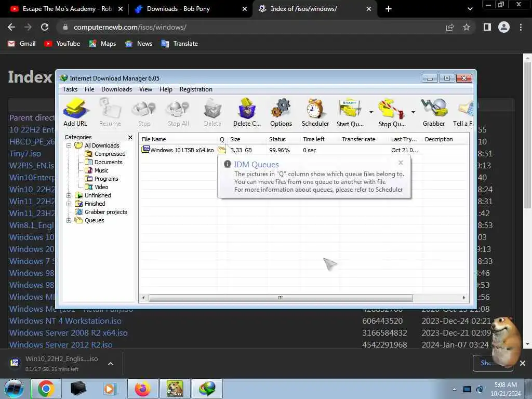532x399 pixels.
Task: Click the bookmark star icon in address bar
Action: (467, 27)
